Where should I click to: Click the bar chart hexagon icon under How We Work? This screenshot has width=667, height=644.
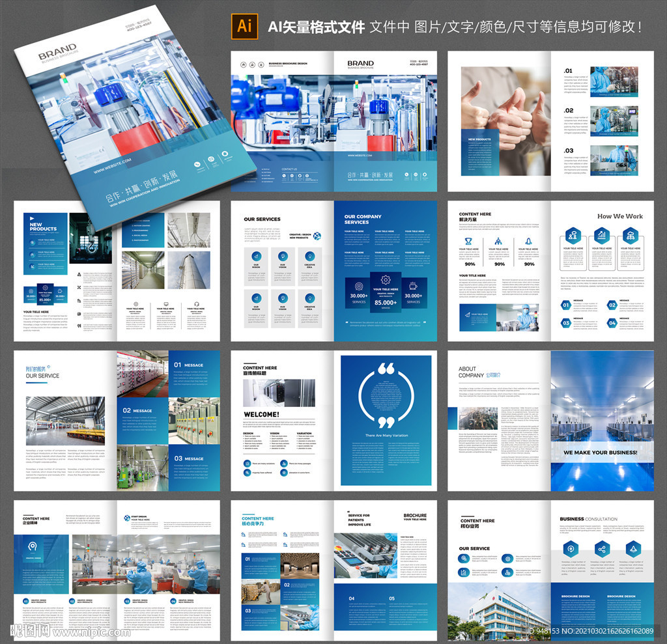click(x=601, y=234)
